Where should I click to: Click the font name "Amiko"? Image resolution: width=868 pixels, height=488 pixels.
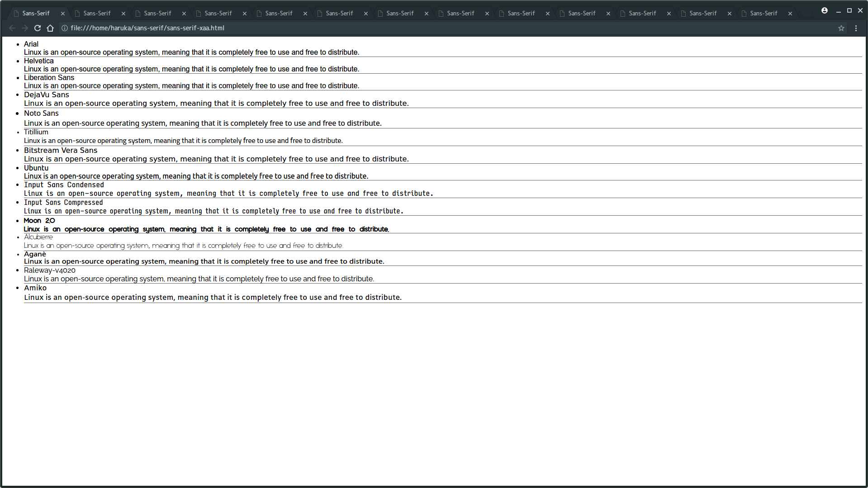coord(35,288)
